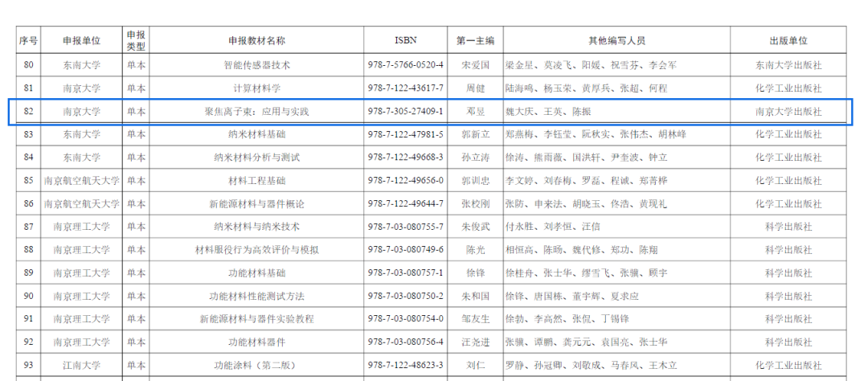
Task: Click 科学出版社 in row 90
Action: tap(789, 297)
